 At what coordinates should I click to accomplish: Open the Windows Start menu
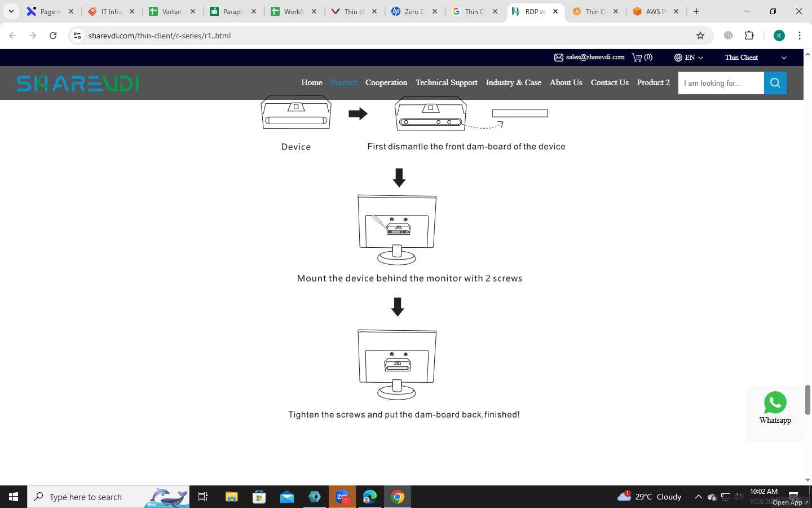click(14, 497)
